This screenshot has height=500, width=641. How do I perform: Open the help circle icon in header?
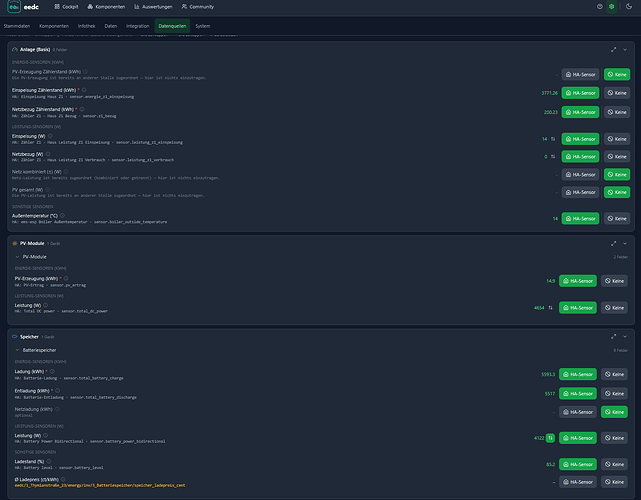[600, 7]
